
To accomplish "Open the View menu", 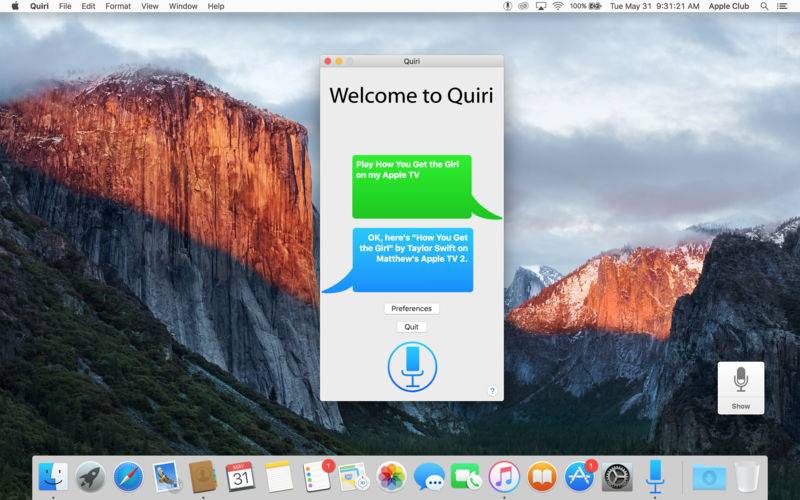I will click(x=149, y=6).
